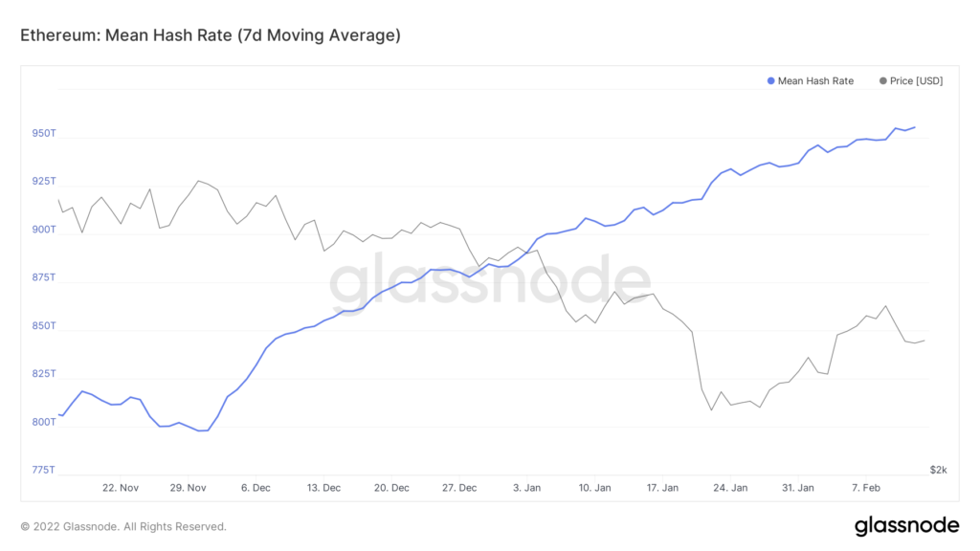
Task: Select the 6. Dec date marker
Action: pyautogui.click(x=256, y=488)
